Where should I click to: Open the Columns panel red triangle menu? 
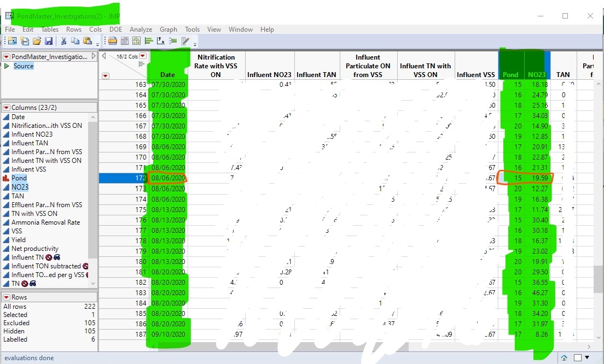[x=7, y=108]
